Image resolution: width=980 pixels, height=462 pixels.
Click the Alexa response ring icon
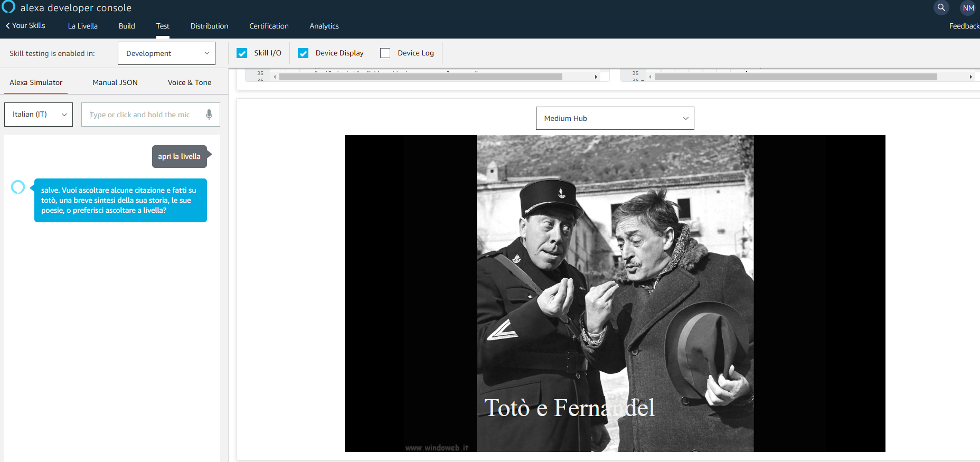pos(18,187)
